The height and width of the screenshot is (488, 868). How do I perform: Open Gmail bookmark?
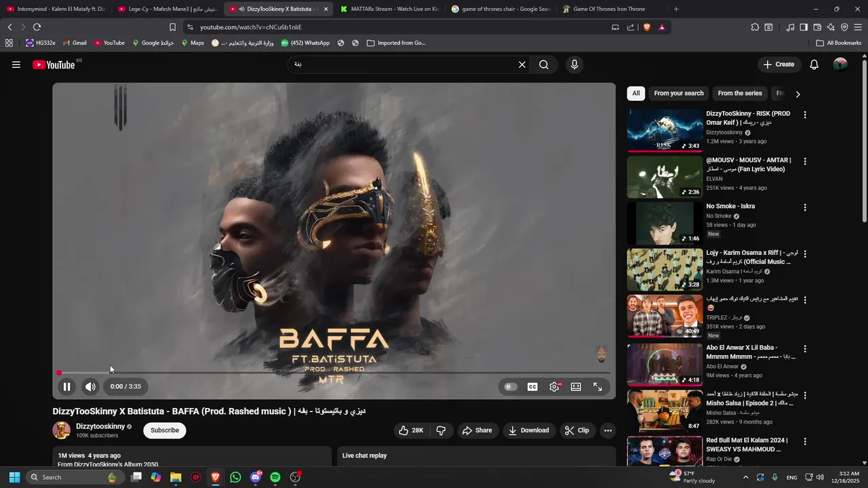(x=75, y=43)
